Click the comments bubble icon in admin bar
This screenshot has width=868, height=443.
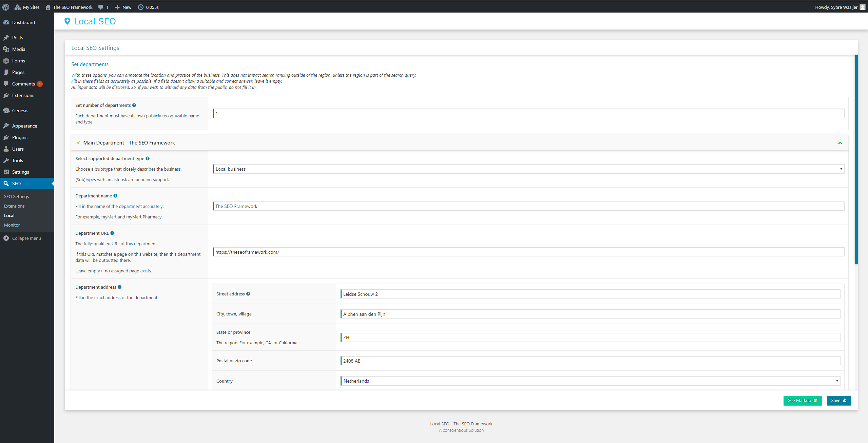point(101,7)
